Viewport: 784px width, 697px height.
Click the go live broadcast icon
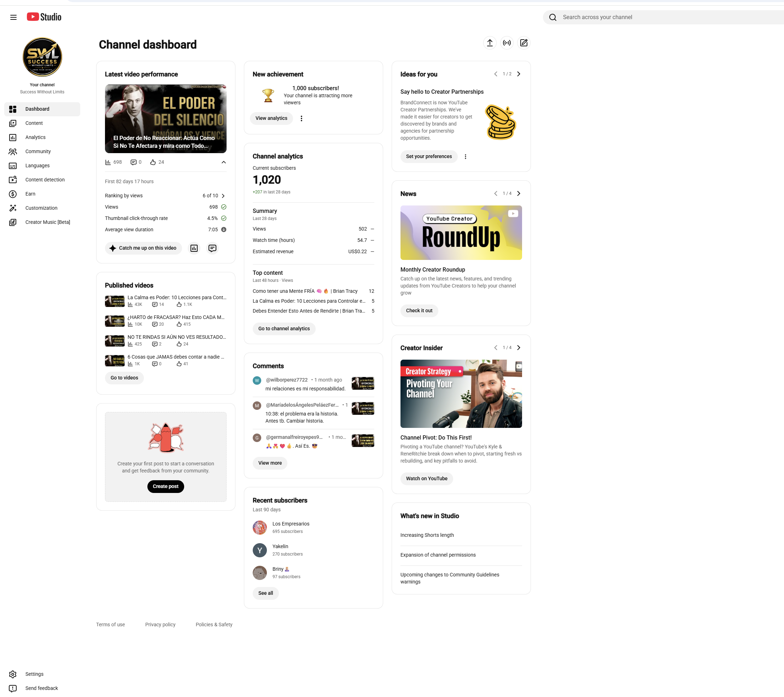pos(507,43)
